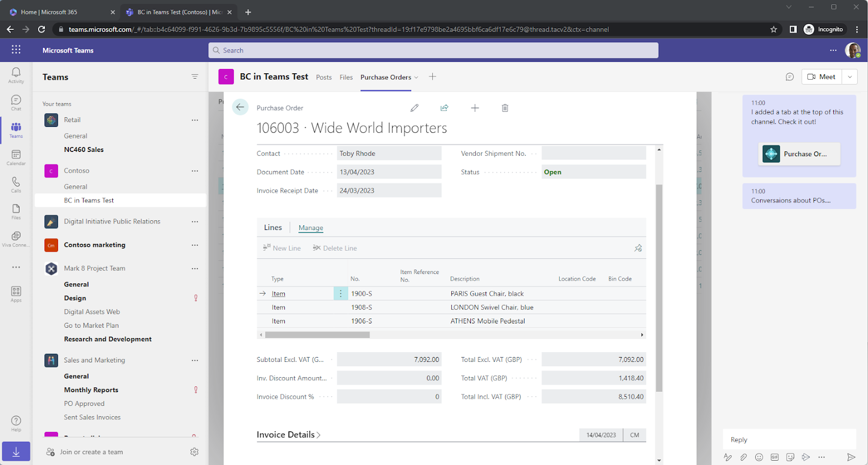Open the Purchase Orders tab dropdown chevron

pos(416,78)
